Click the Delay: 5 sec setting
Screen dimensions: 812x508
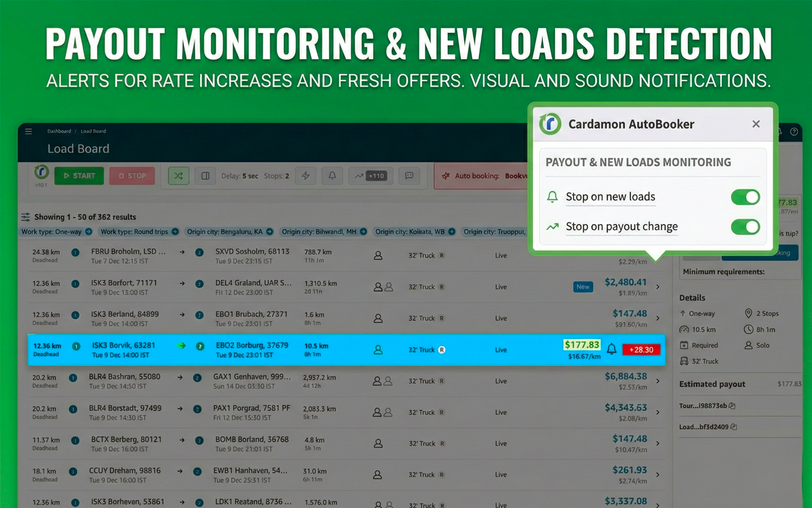[x=240, y=176]
